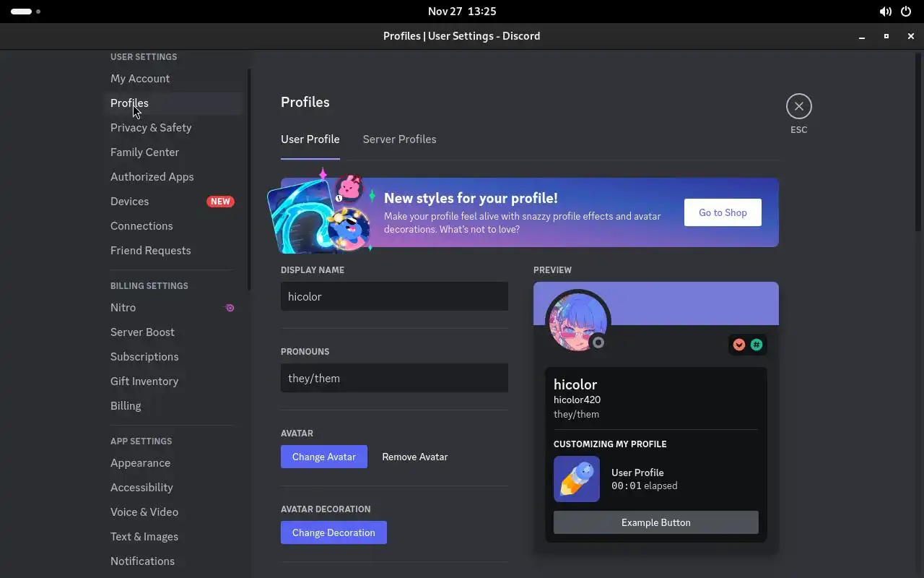This screenshot has height=578, width=924.
Task: Click the Change Avatar button
Action: click(x=324, y=457)
